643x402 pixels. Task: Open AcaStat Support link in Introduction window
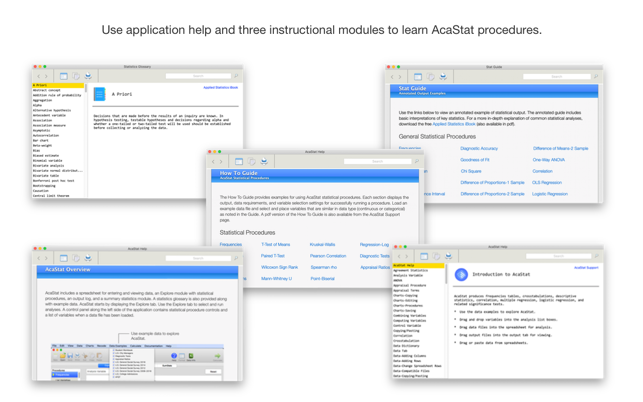pyautogui.click(x=586, y=267)
